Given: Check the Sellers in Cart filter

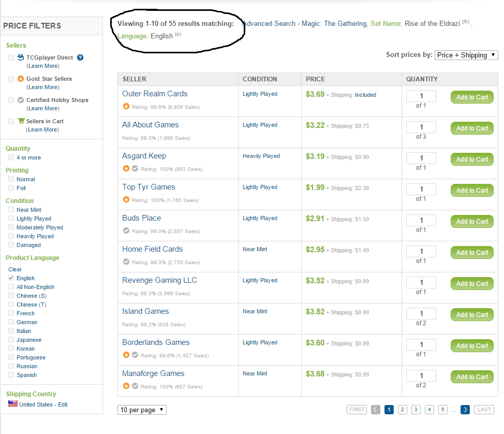Looking at the screenshot, I should click(x=11, y=121).
